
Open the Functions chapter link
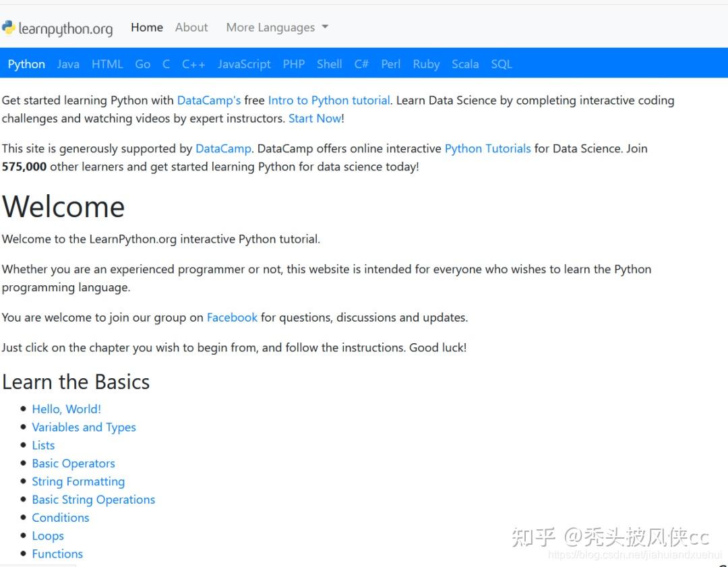(57, 554)
